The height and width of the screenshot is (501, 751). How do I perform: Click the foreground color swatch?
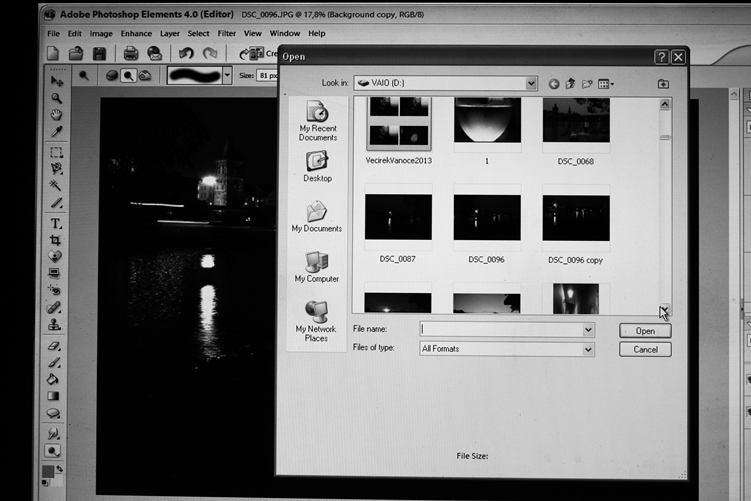(48, 472)
